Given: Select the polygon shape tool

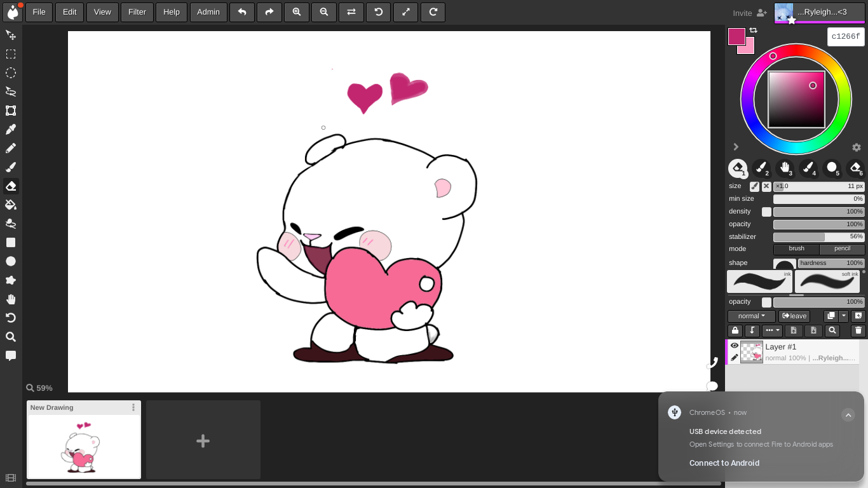Looking at the screenshot, I should [x=11, y=280].
